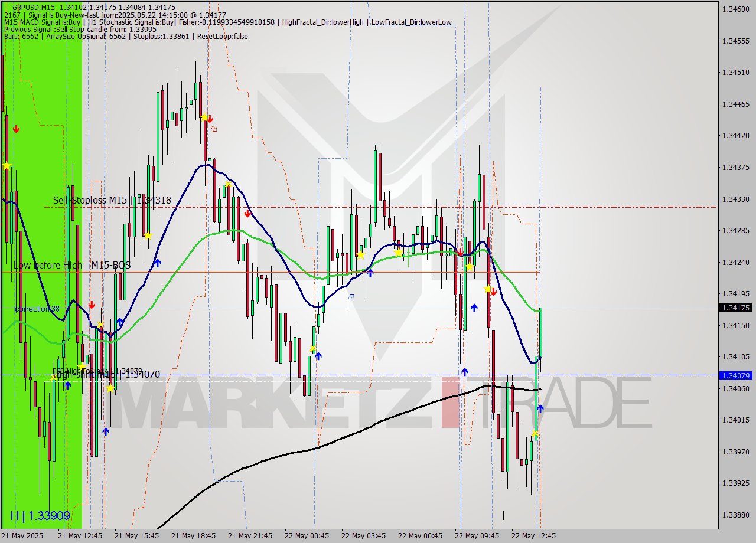The height and width of the screenshot is (543, 756).
Task: Click the red sell arrow near 21 May 18:45
Action: (211, 119)
